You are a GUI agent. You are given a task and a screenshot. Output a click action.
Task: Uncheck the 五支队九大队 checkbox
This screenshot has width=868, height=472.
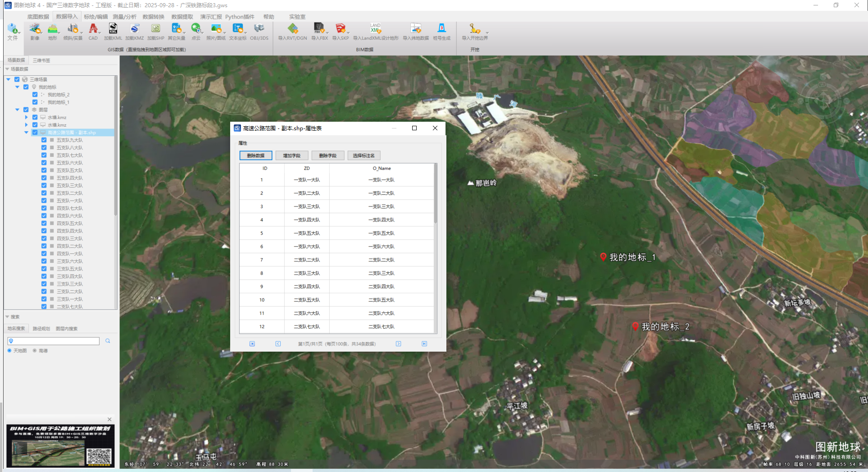point(44,140)
